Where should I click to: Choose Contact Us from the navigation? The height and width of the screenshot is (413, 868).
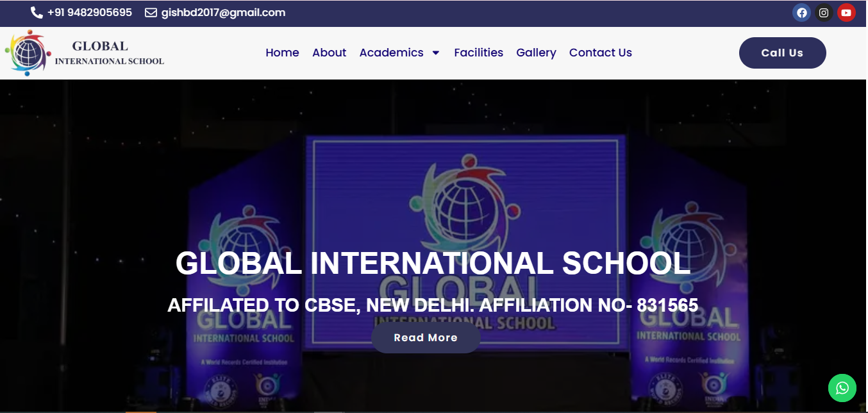(x=600, y=53)
